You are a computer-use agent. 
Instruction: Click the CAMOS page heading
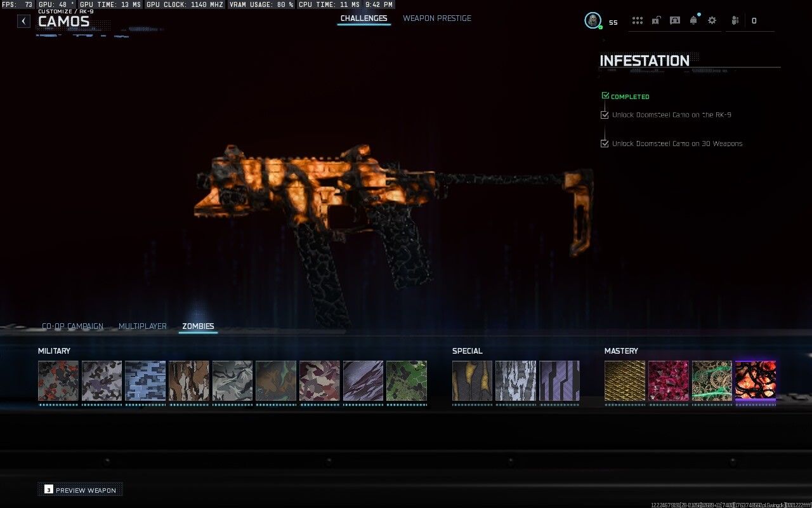point(63,22)
